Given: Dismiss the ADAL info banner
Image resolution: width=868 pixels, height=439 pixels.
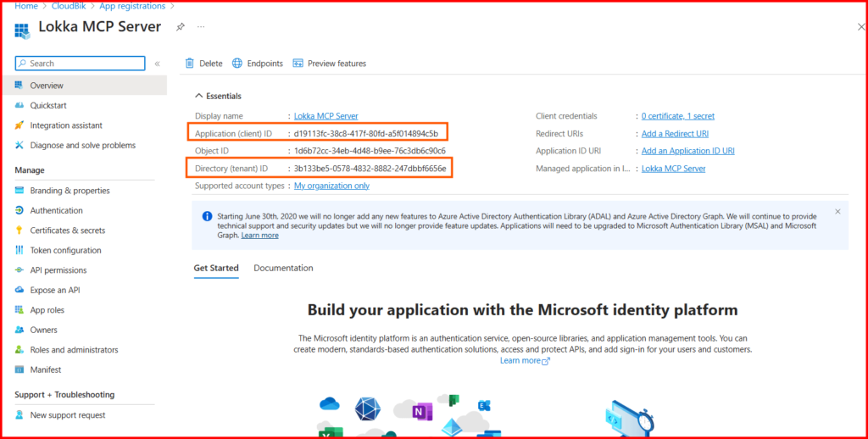Looking at the screenshot, I should coord(837,212).
